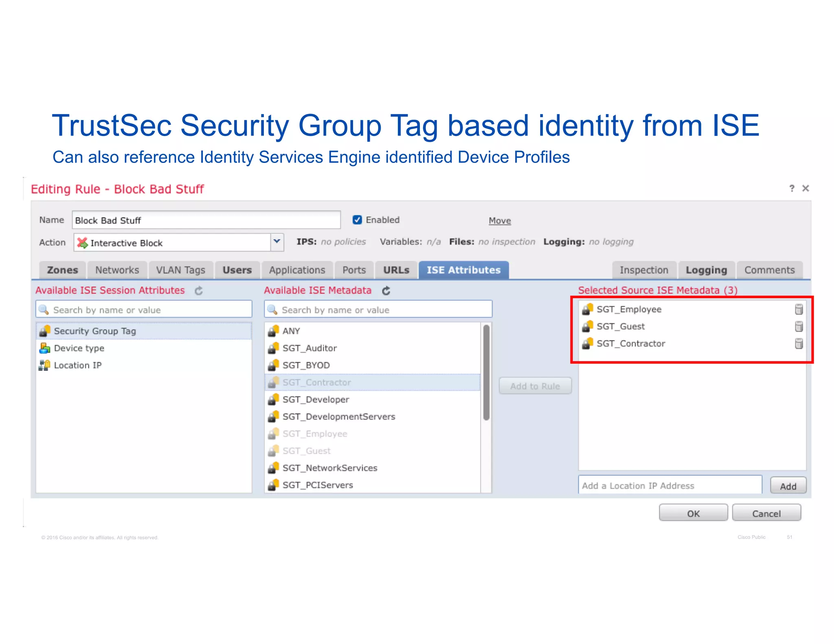
Task: Refresh Available ISE Metadata list
Action: [x=386, y=291]
